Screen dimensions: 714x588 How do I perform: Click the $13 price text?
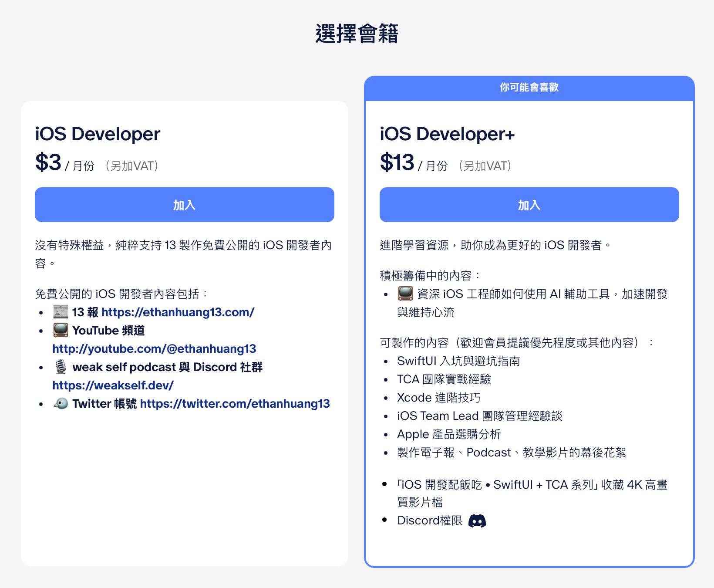[x=397, y=162]
